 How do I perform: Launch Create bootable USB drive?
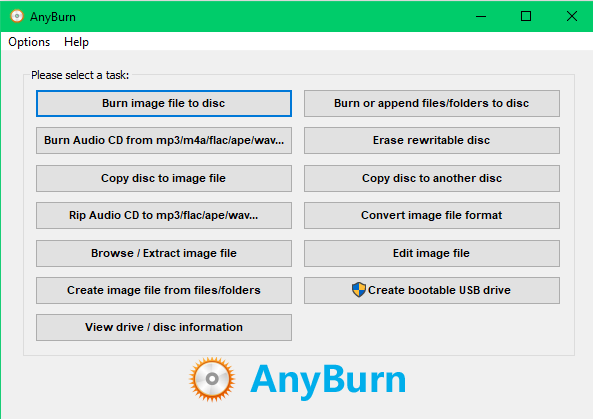pos(432,290)
